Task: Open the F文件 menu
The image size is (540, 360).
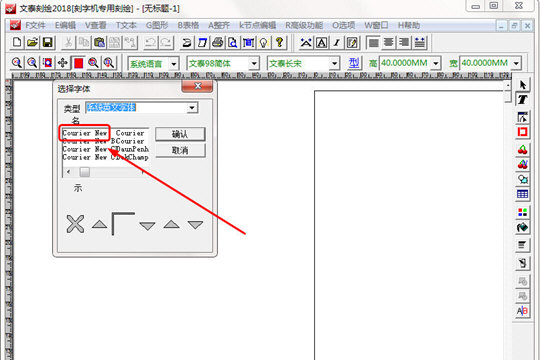Action: pyautogui.click(x=35, y=25)
